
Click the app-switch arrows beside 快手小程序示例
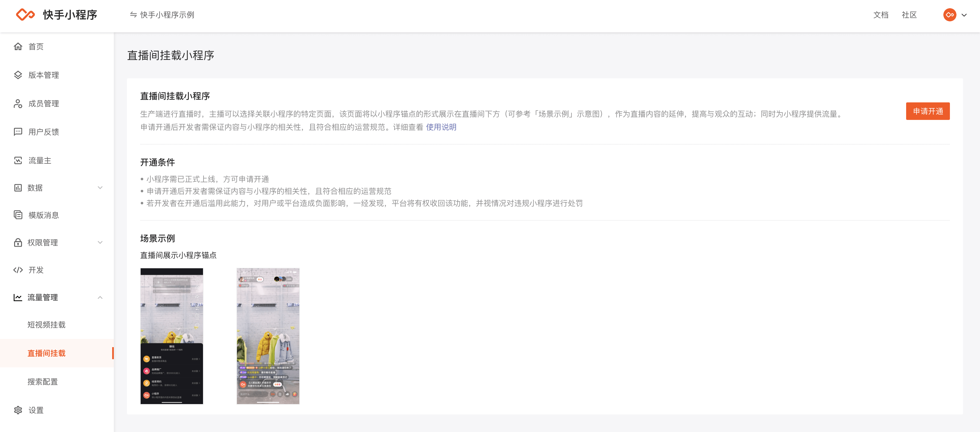point(133,15)
